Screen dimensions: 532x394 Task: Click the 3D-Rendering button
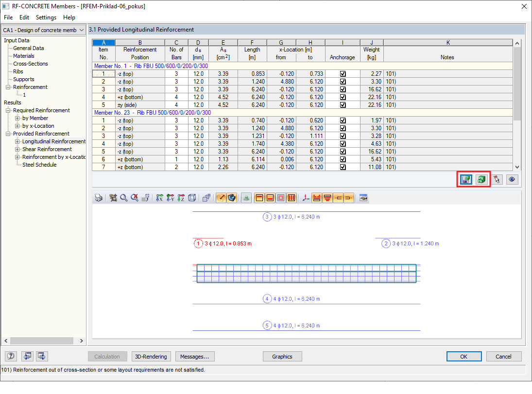coord(151,357)
